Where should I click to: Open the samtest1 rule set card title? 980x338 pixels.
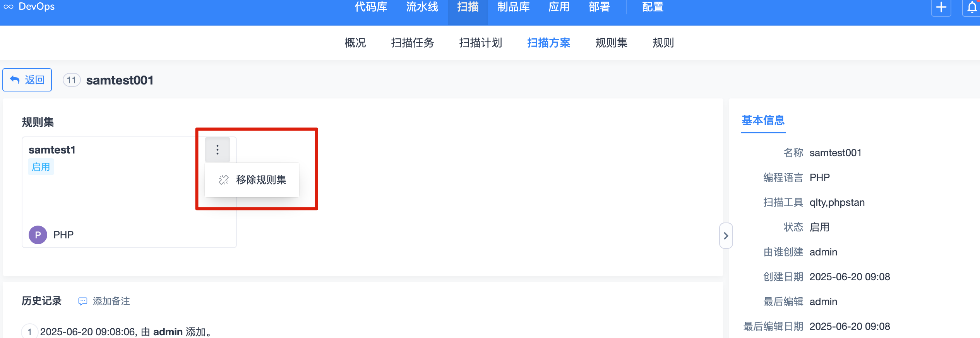coord(52,150)
